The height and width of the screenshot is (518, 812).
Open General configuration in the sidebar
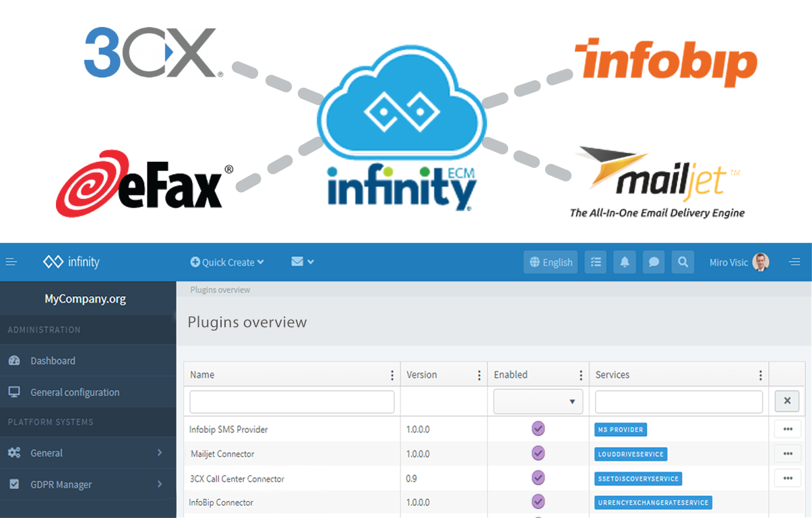point(88,392)
